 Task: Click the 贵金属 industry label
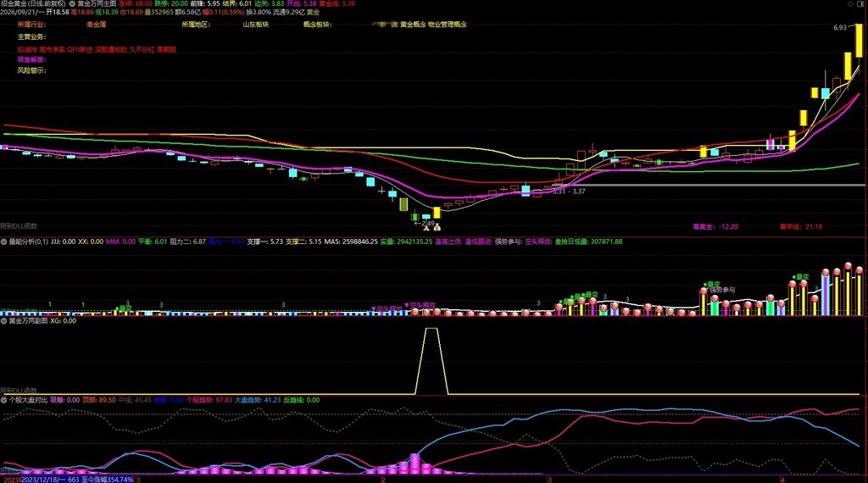coord(97,25)
